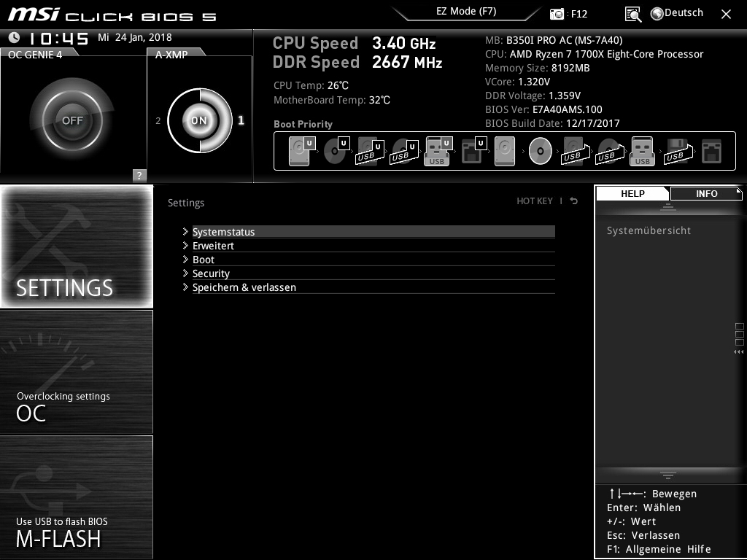Click the help panel upper scroll handle
The width and height of the screenshot is (747, 560).
tap(668, 206)
